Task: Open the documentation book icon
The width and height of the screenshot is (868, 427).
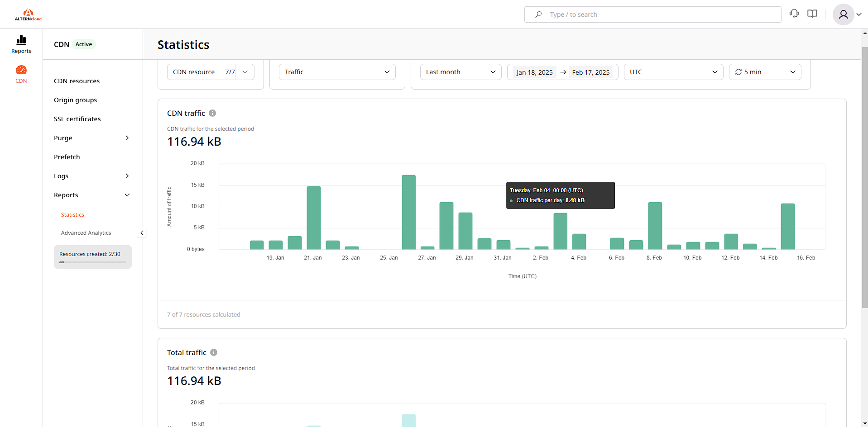Action: coord(812,14)
